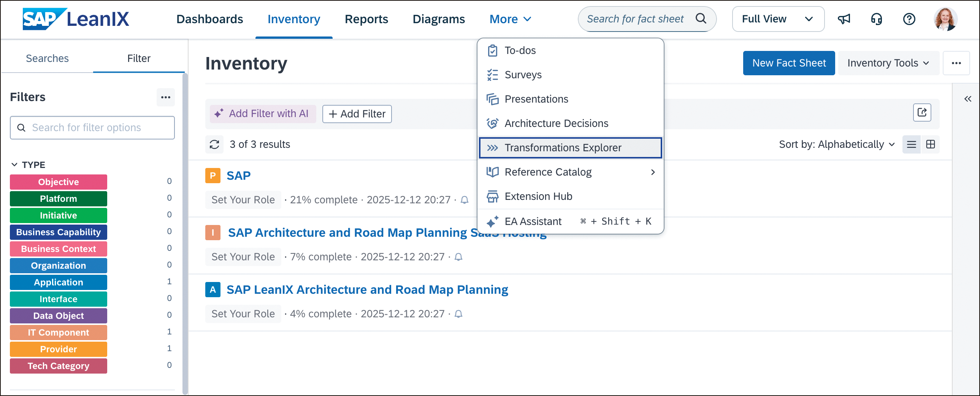Click Add Filter with AI button
Viewport: 980px width, 396px height.
point(263,114)
